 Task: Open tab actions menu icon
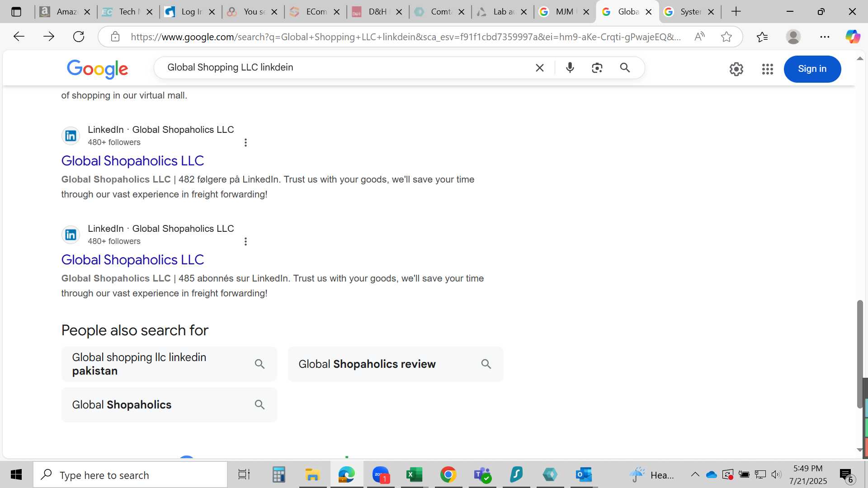click(16, 12)
